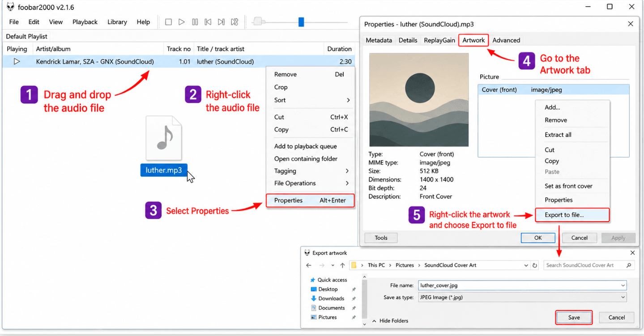Click the pin icon beside Documents
This screenshot has width=644, height=336.
point(354,308)
